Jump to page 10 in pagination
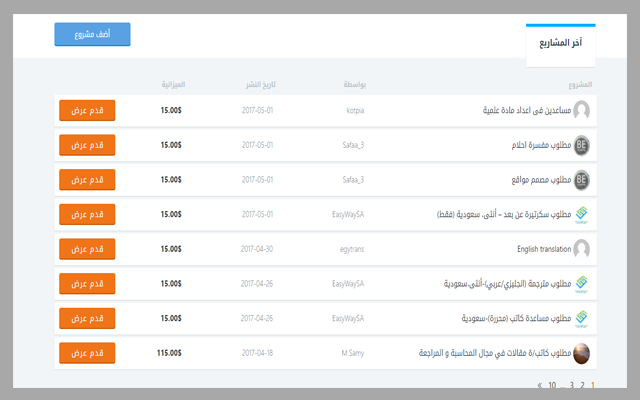This screenshot has height=400, width=640. coord(552,384)
